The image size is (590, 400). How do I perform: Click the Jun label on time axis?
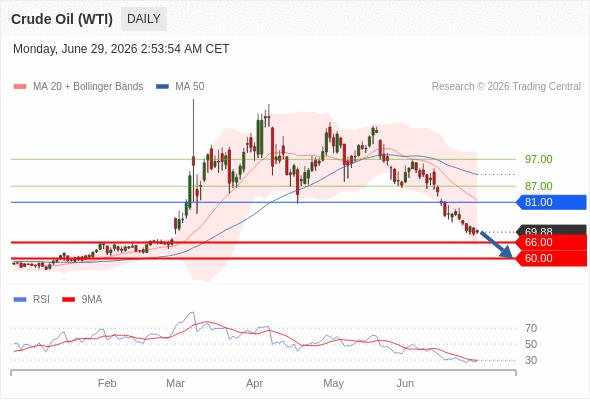405,383
